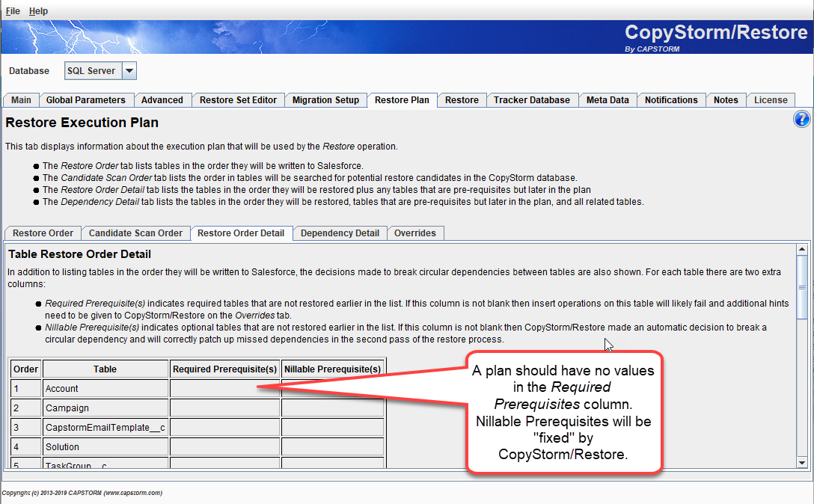
Task: Open the File menu
Action: [x=13, y=11]
